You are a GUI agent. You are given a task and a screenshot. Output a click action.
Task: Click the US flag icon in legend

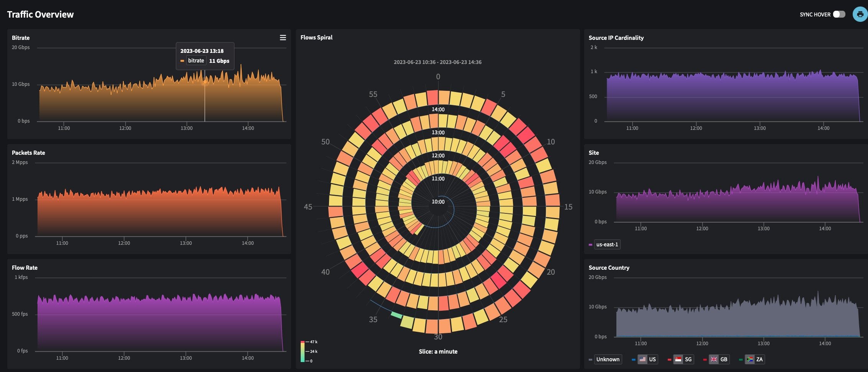pyautogui.click(x=642, y=359)
